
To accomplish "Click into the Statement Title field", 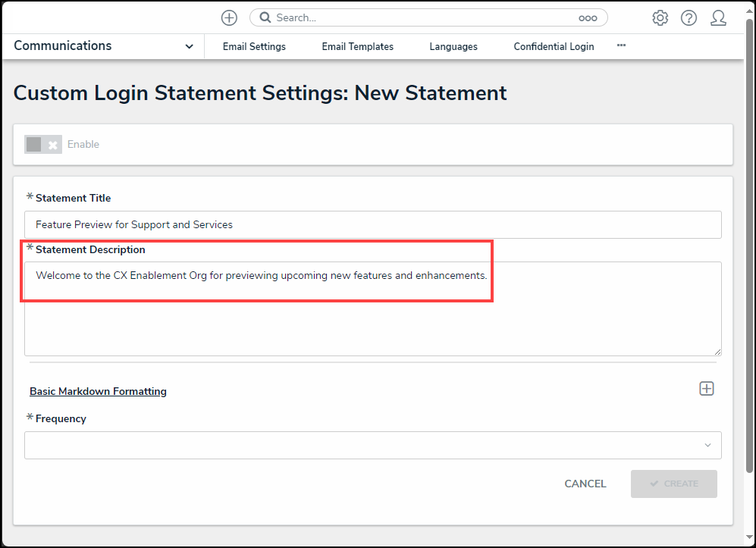I will 372,225.
